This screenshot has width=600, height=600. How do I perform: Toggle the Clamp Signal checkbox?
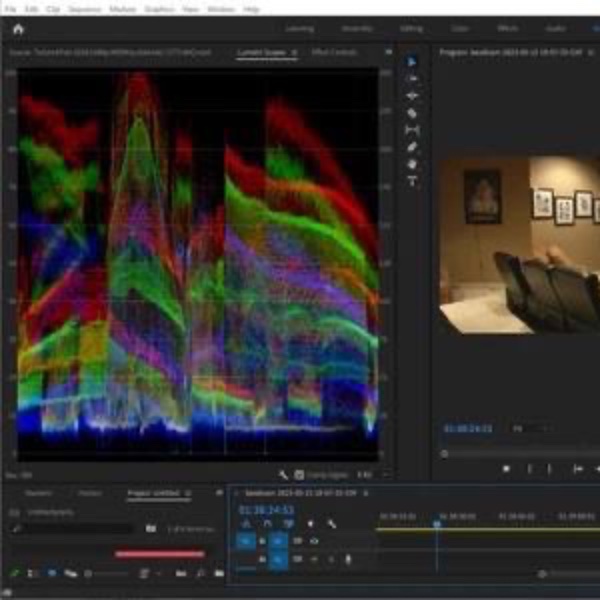(x=299, y=475)
